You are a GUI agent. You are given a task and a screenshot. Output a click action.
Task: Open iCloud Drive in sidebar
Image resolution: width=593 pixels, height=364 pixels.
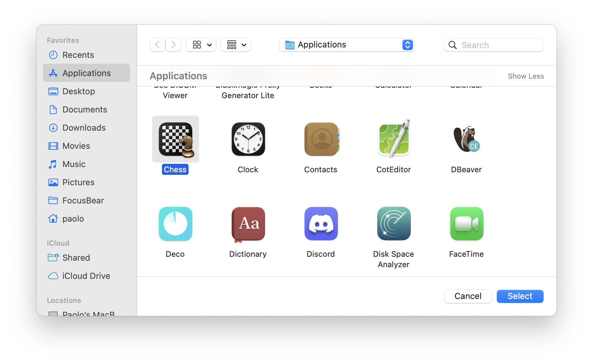86,276
